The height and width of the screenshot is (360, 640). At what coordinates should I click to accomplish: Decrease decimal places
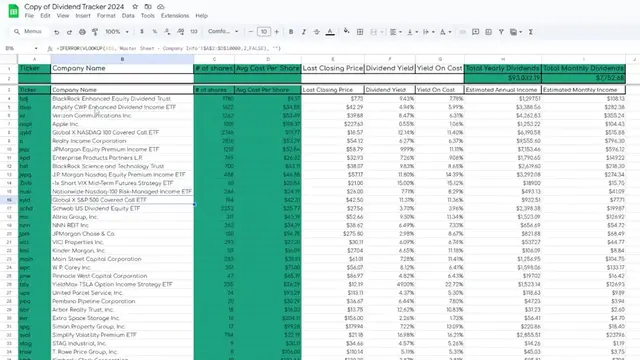pos(167,32)
